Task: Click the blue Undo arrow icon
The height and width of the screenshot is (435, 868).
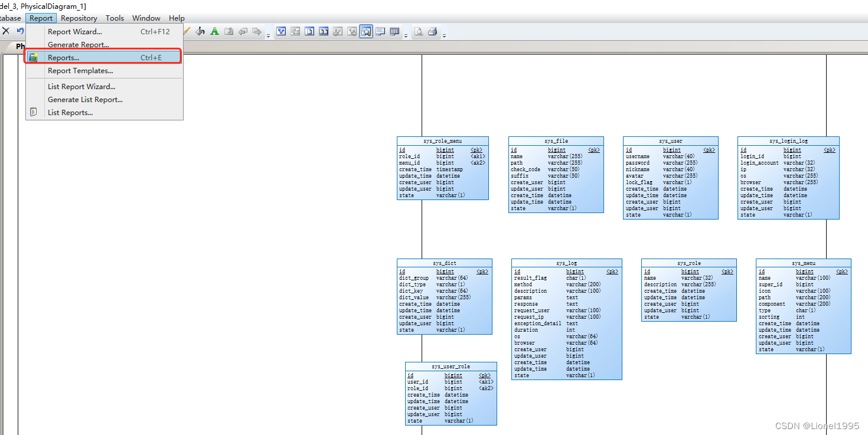Action: pyautogui.click(x=19, y=31)
